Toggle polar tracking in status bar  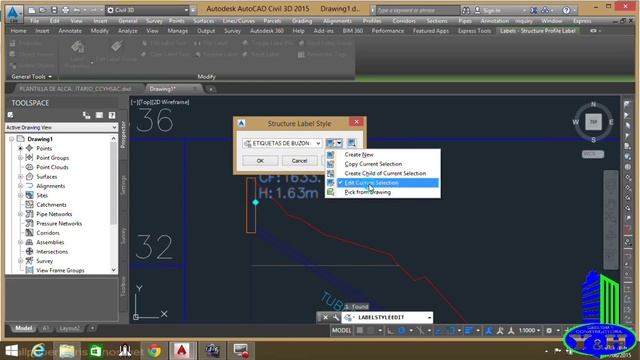point(402,330)
